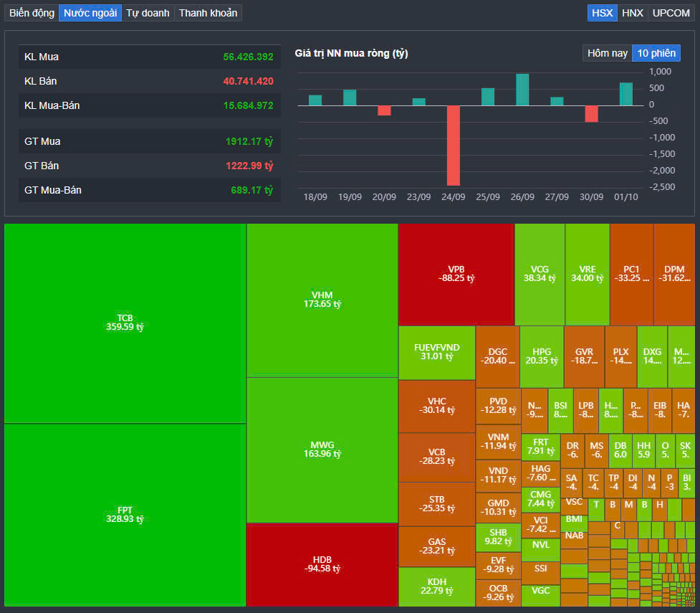Click the 26/09 green bar in chart

(522, 90)
